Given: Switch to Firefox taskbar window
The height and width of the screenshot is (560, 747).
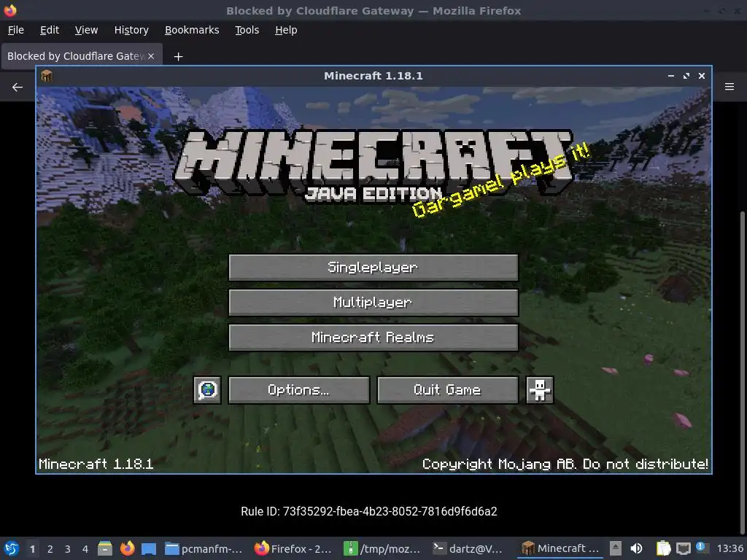Looking at the screenshot, I should [x=293, y=548].
